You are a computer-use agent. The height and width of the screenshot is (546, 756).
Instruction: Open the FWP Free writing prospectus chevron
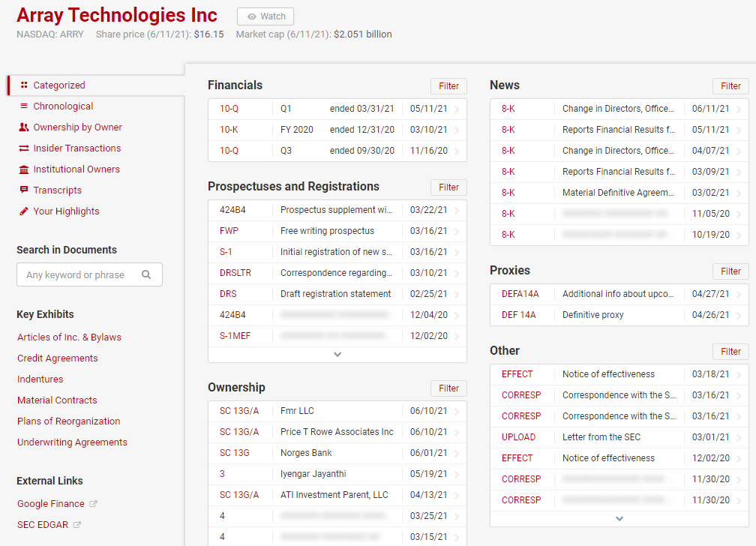[x=457, y=232]
